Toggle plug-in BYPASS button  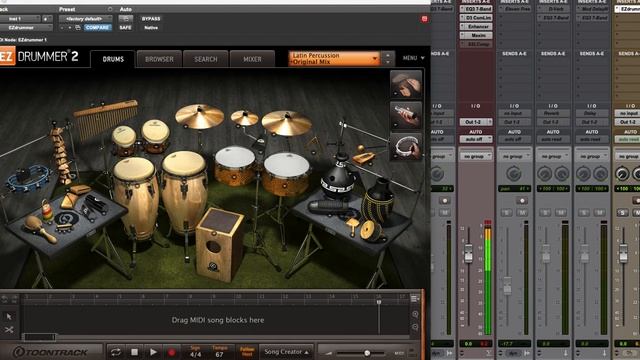151,19
